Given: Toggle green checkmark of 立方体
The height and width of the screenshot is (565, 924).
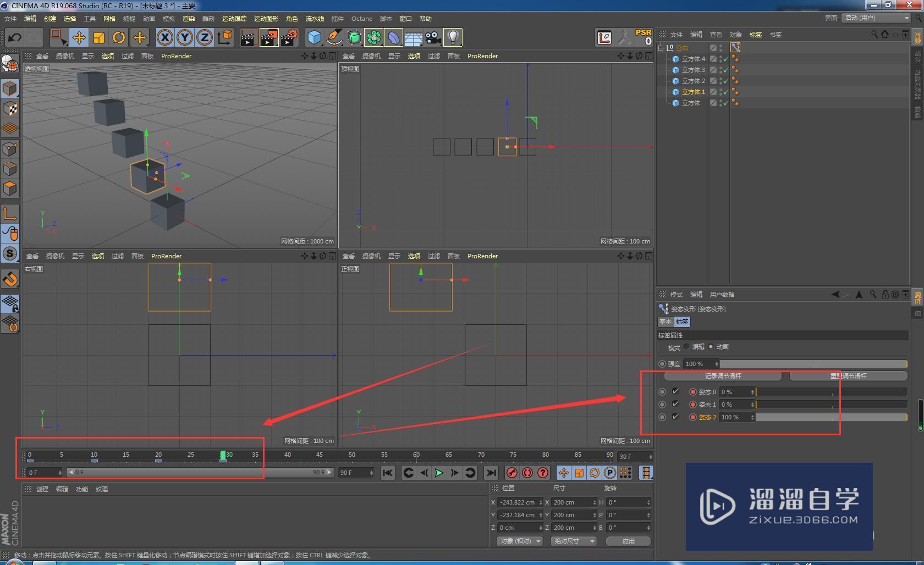Looking at the screenshot, I should pyautogui.click(x=726, y=103).
